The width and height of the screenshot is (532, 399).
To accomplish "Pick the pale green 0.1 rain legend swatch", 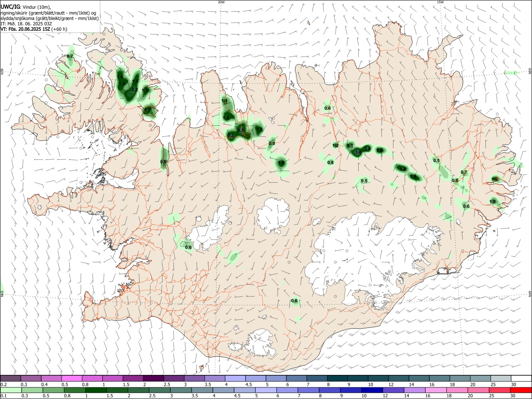I will point(11,390).
